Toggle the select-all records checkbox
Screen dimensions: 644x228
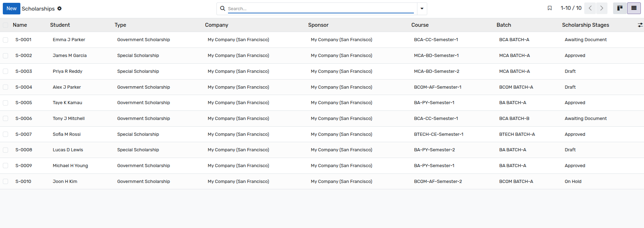[x=5, y=25]
